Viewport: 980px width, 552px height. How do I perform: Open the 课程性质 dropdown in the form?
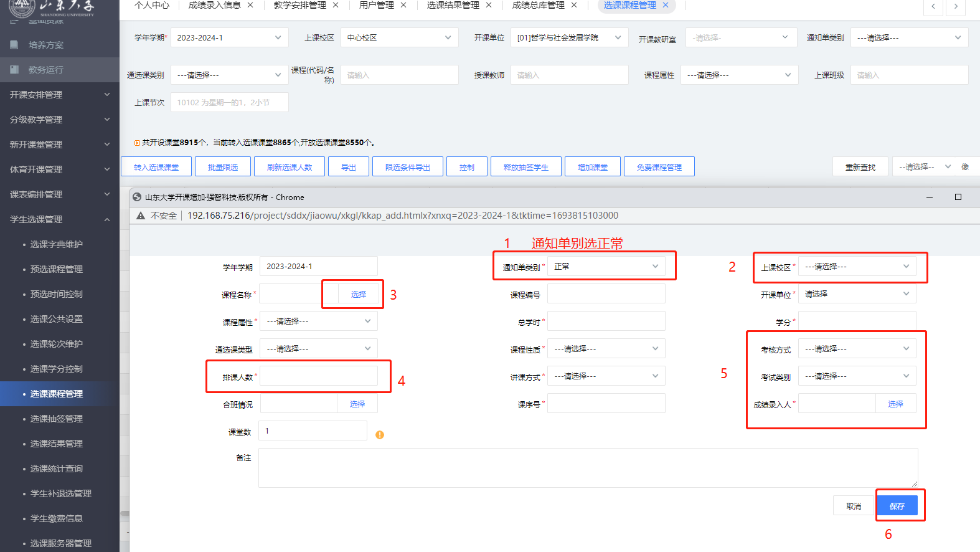point(606,349)
